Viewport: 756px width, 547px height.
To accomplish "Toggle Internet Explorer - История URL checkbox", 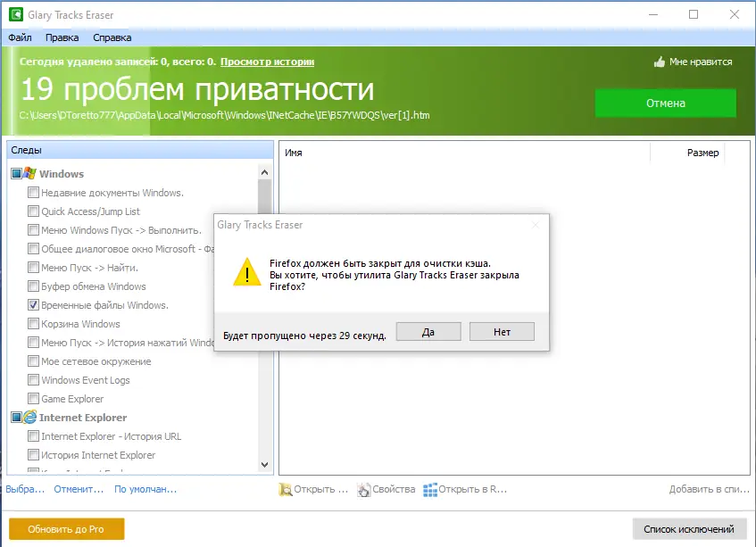I will (x=33, y=436).
